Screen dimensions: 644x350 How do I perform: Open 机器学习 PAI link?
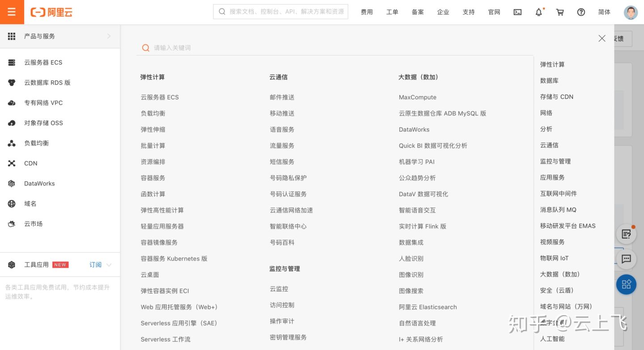(417, 162)
